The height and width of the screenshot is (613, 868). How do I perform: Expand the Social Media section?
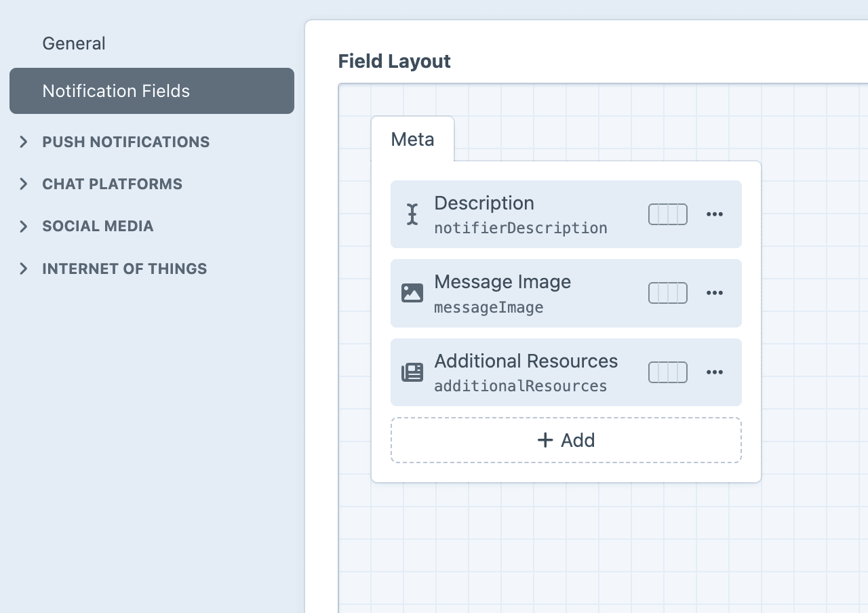(24, 226)
